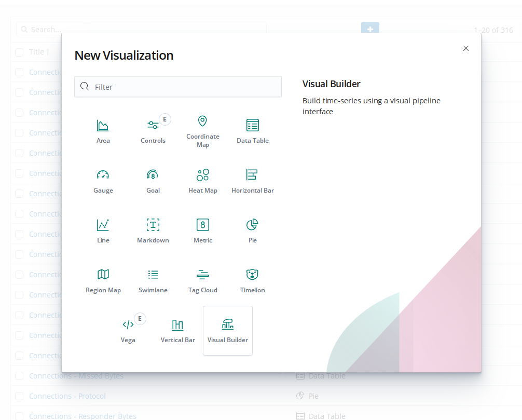
Task: Choose the Horizontal Bar chart type
Action: point(252,181)
